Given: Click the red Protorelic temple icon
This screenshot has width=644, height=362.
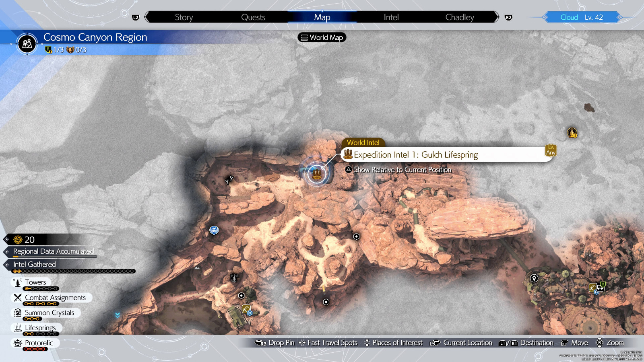Looking at the screenshot, I should pyautogui.click(x=18, y=343).
